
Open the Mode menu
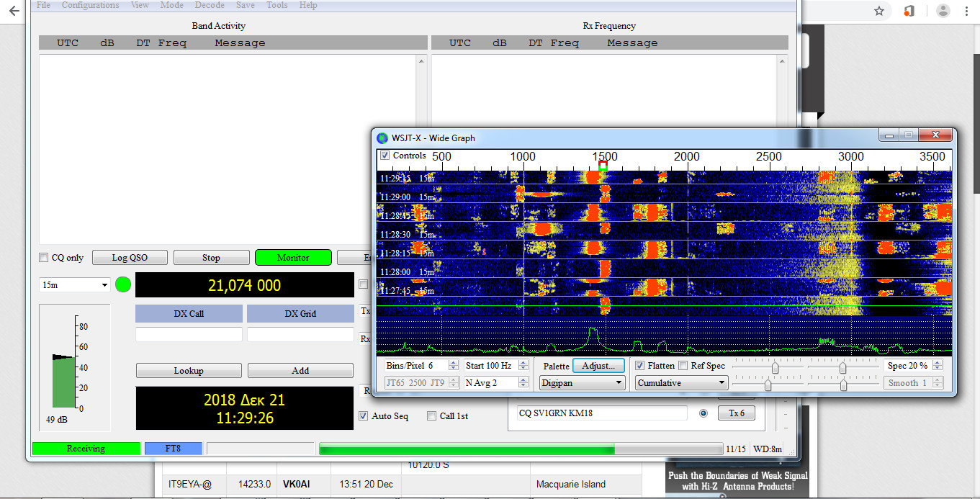coord(171,5)
